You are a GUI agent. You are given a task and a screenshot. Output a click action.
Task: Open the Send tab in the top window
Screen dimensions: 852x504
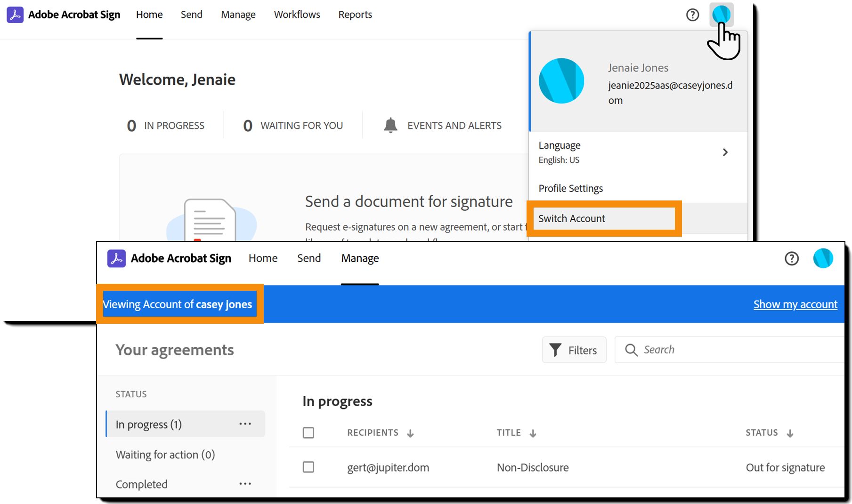coord(191,15)
